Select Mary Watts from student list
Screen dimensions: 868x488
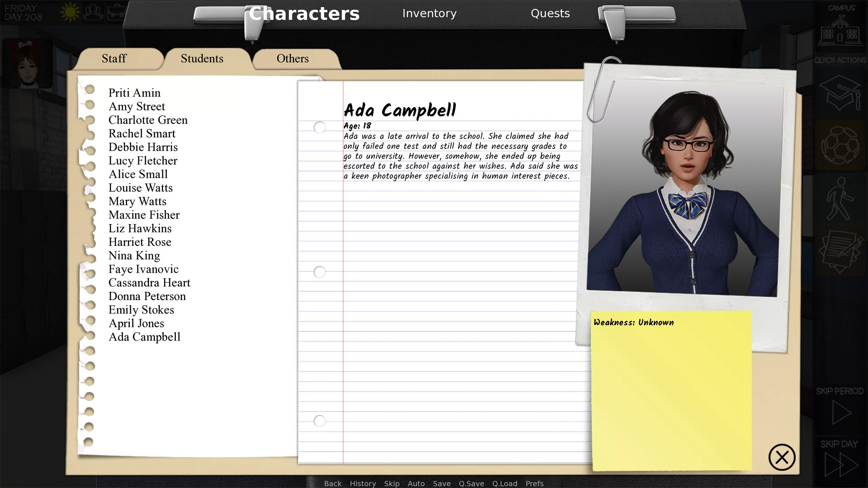pyautogui.click(x=137, y=202)
